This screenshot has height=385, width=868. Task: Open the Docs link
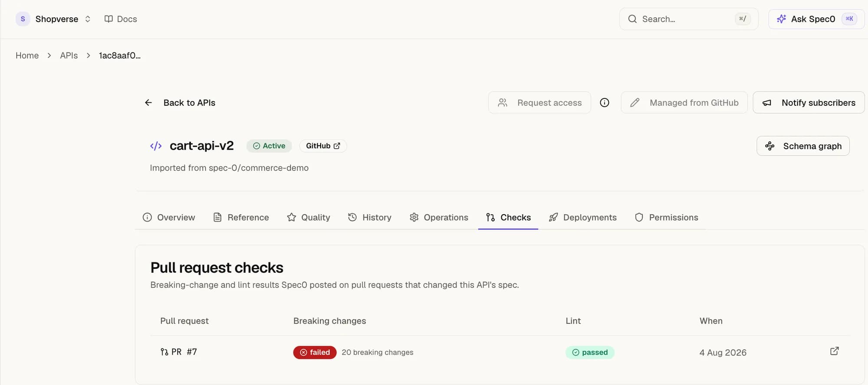(121, 19)
